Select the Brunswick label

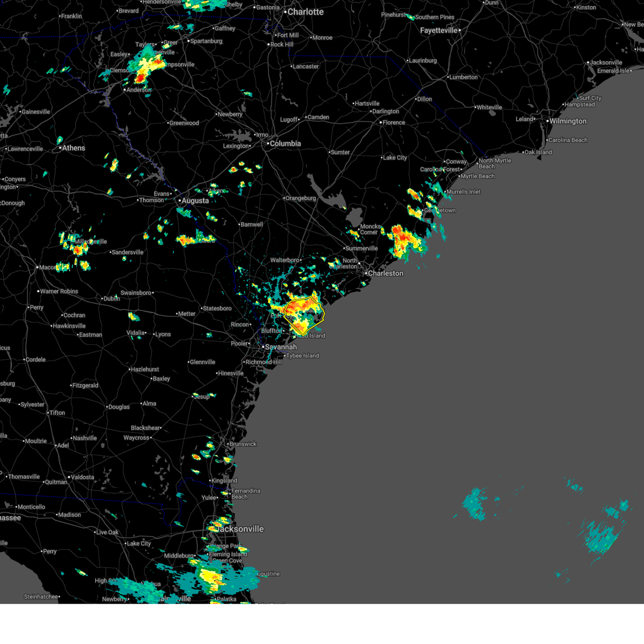coord(243,444)
